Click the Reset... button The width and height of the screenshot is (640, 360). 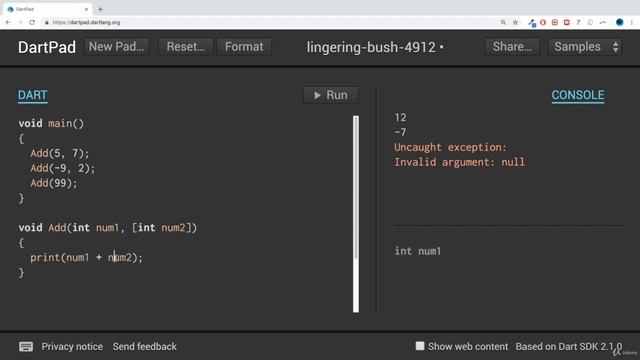(x=186, y=47)
